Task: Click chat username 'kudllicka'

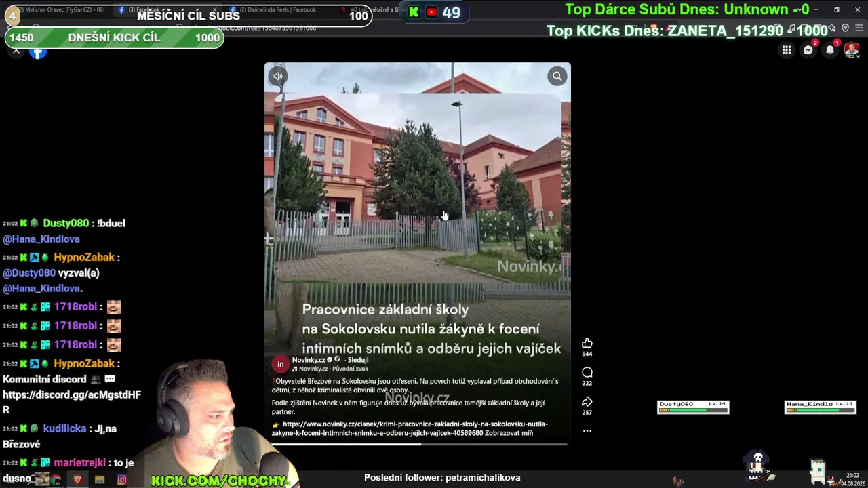Action: [65, 429]
